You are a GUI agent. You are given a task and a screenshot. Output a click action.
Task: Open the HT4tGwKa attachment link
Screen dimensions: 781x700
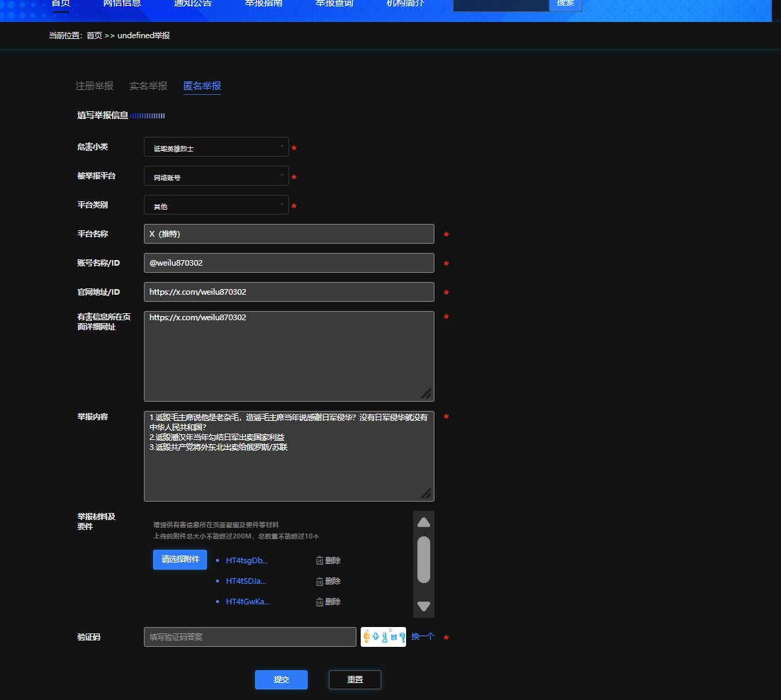(x=247, y=602)
